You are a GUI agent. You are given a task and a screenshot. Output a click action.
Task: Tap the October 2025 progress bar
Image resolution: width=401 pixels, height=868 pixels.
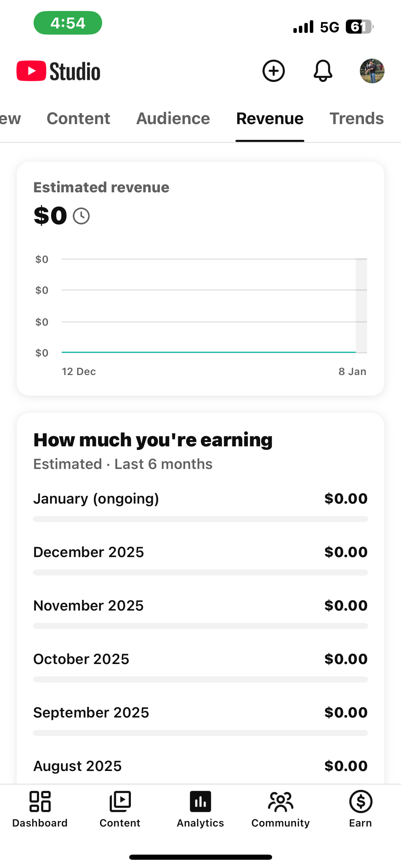(x=200, y=679)
